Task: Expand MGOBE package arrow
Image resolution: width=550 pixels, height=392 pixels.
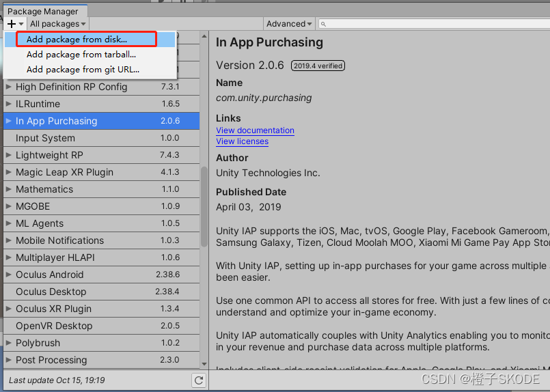Action: click(x=9, y=206)
